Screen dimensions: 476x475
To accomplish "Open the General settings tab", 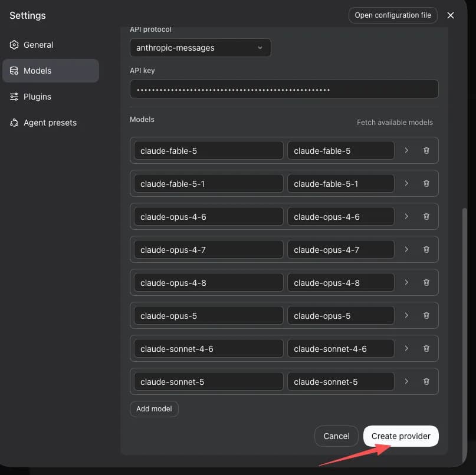I will pos(51,45).
